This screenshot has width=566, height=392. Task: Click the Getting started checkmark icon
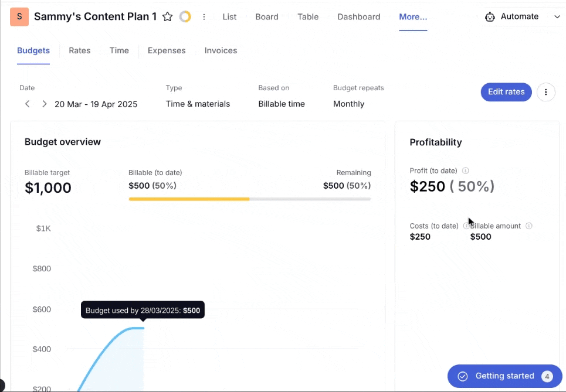tap(462, 376)
